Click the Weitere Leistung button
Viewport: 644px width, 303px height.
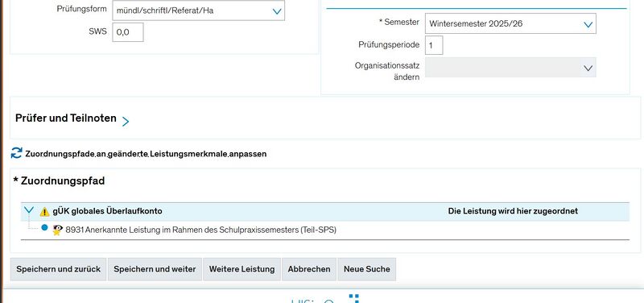click(242, 269)
